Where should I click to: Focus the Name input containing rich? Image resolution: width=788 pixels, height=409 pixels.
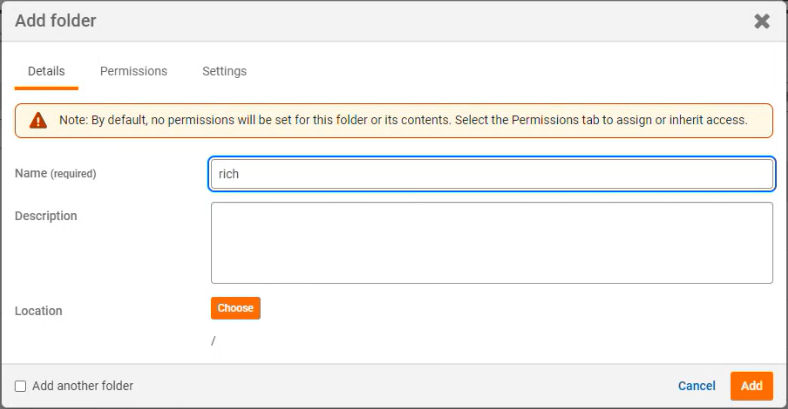coord(491,174)
